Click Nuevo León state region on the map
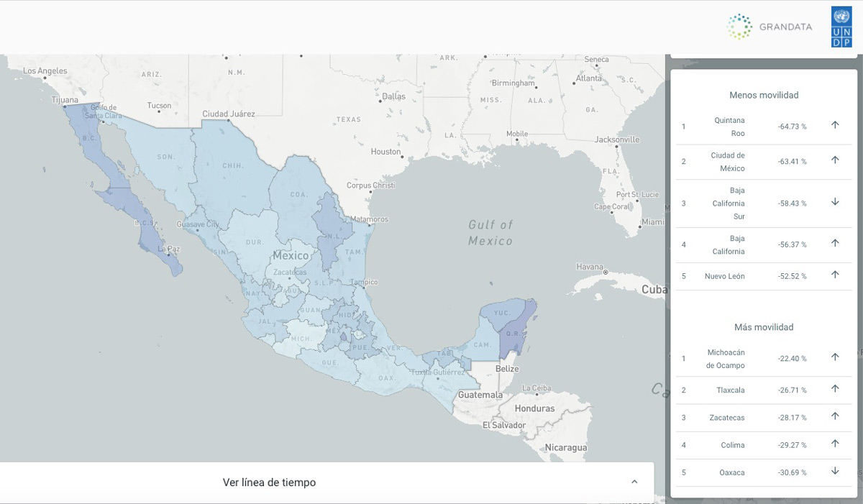This screenshot has width=863, height=504. coord(328,230)
